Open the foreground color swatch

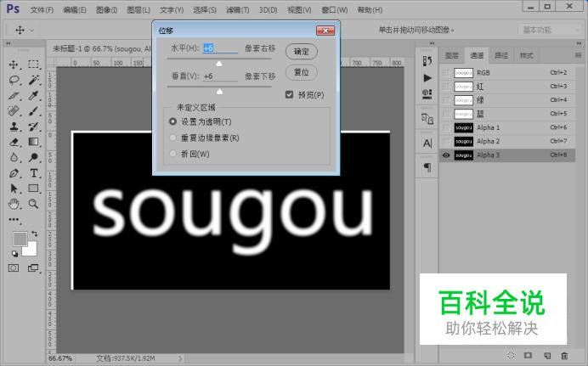tap(20, 239)
